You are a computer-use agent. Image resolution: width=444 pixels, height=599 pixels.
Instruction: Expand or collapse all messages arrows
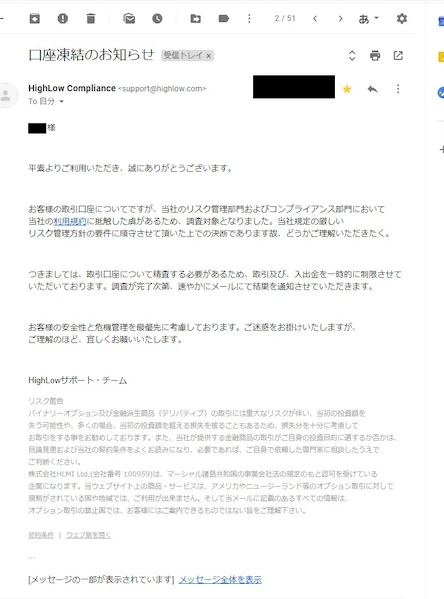[352, 56]
